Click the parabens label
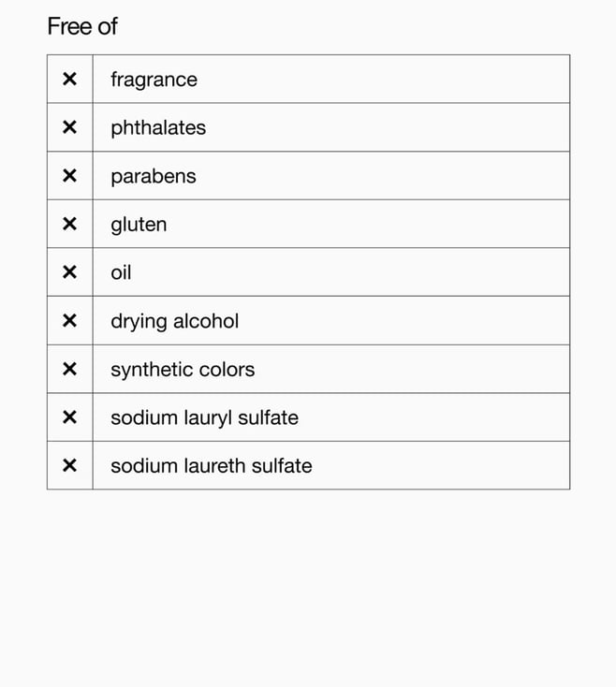This screenshot has height=687, width=616. (x=154, y=177)
